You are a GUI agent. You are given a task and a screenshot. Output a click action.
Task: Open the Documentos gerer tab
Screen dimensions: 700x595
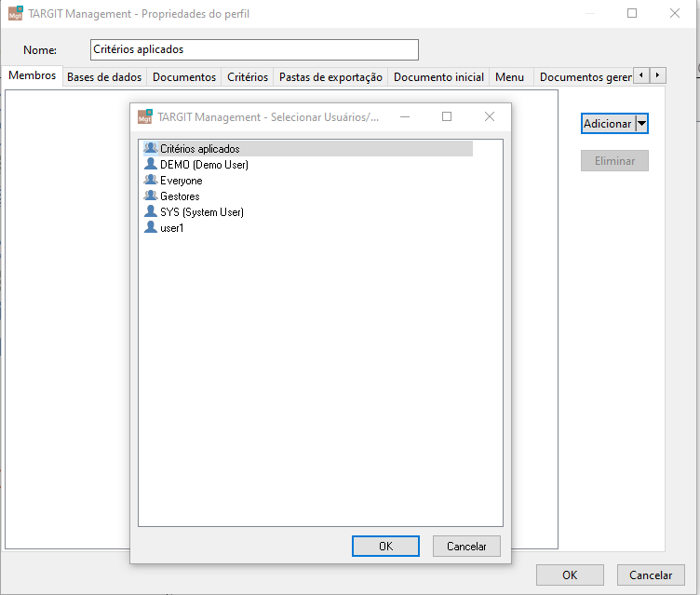tap(586, 77)
